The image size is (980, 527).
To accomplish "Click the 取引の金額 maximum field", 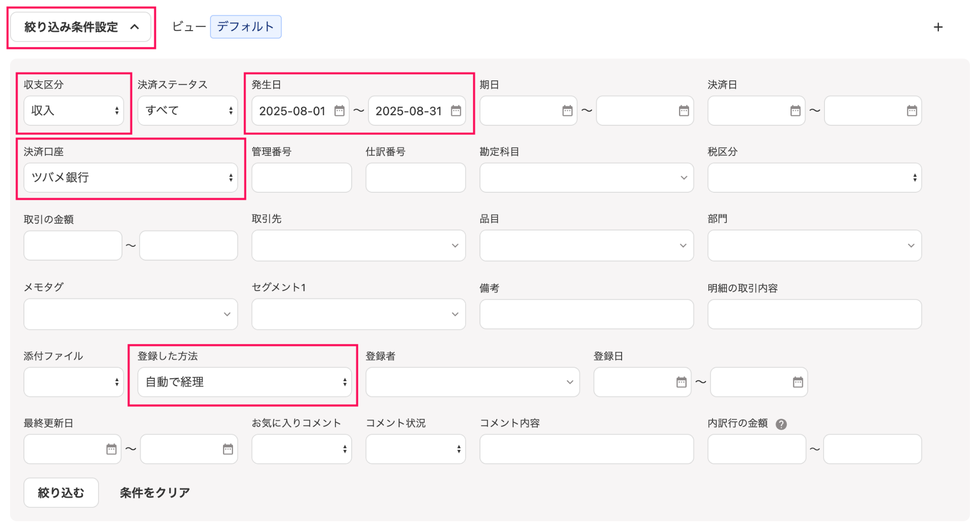I will click(x=189, y=245).
